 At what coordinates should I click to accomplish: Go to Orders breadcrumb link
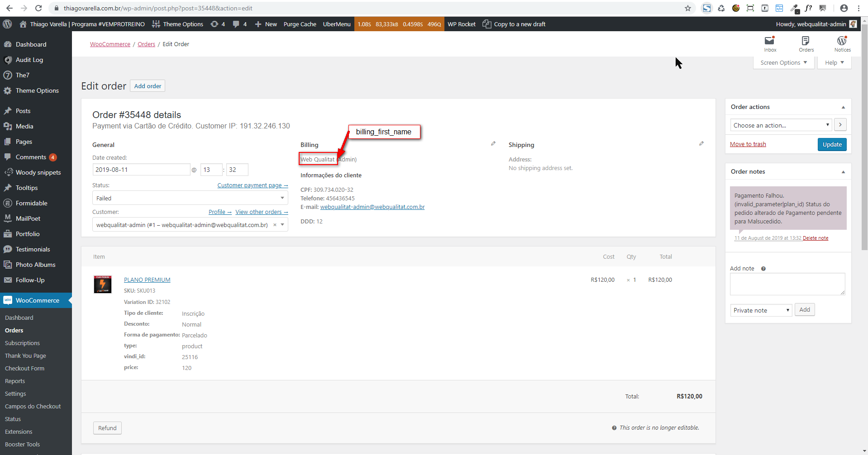point(146,44)
